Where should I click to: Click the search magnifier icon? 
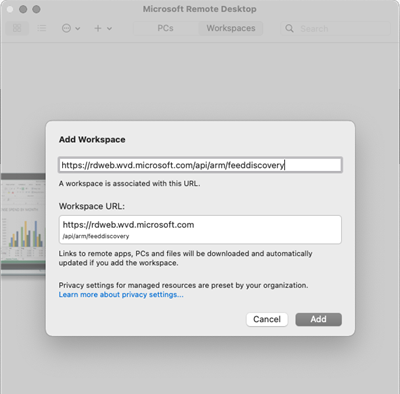click(289, 28)
